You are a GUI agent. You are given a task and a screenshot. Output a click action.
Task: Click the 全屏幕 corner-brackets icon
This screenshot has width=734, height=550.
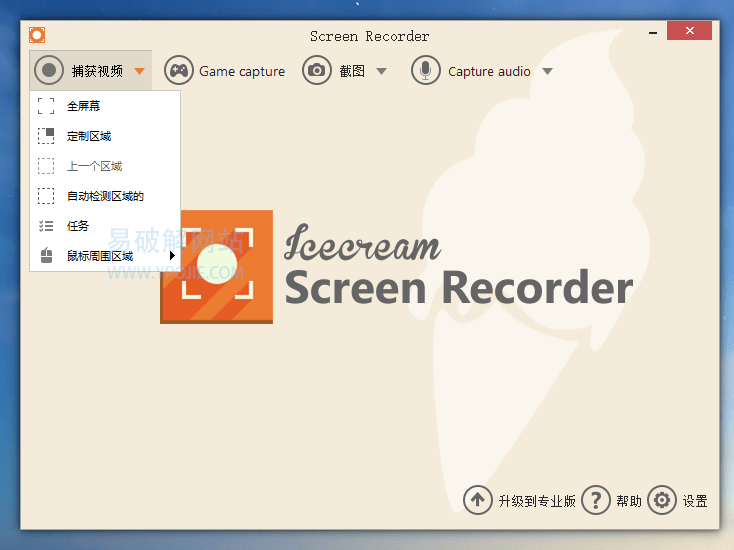pyautogui.click(x=46, y=106)
